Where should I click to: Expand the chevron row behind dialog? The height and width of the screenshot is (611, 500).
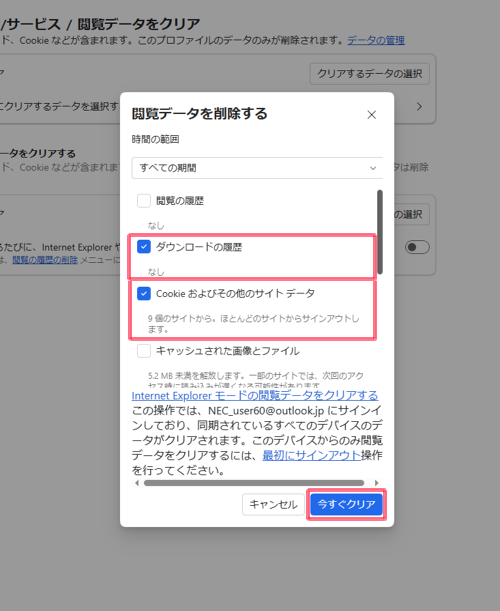(419, 106)
